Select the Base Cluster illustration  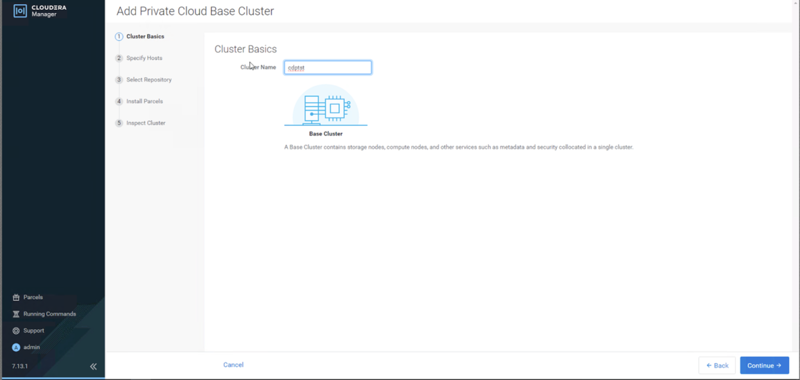[326, 105]
